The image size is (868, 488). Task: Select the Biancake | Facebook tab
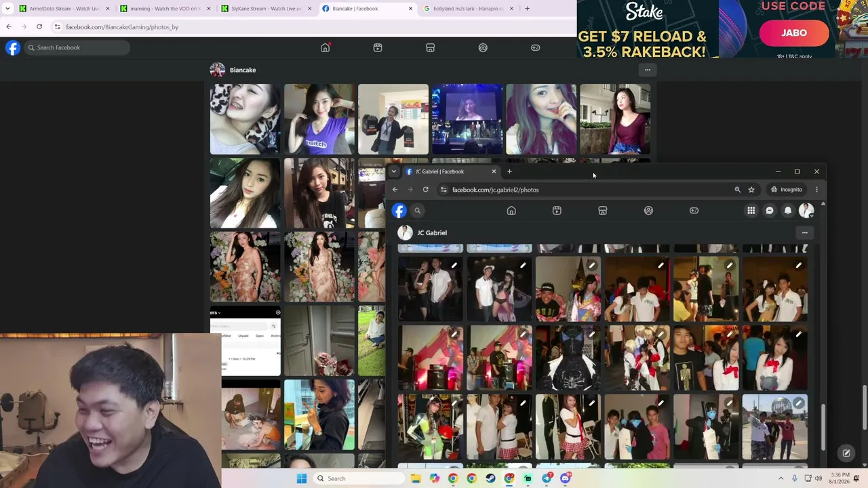click(x=368, y=9)
